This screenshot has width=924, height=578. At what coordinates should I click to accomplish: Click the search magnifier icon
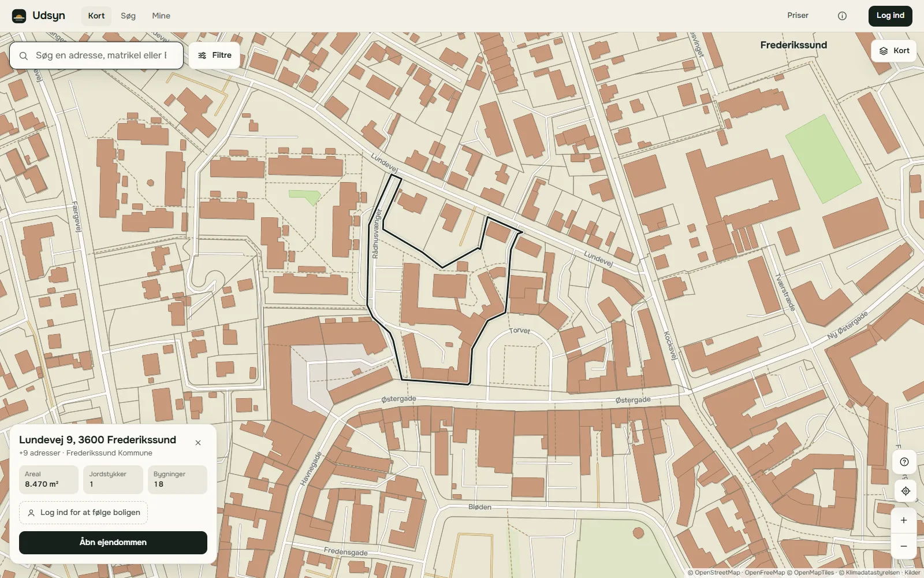tap(24, 55)
